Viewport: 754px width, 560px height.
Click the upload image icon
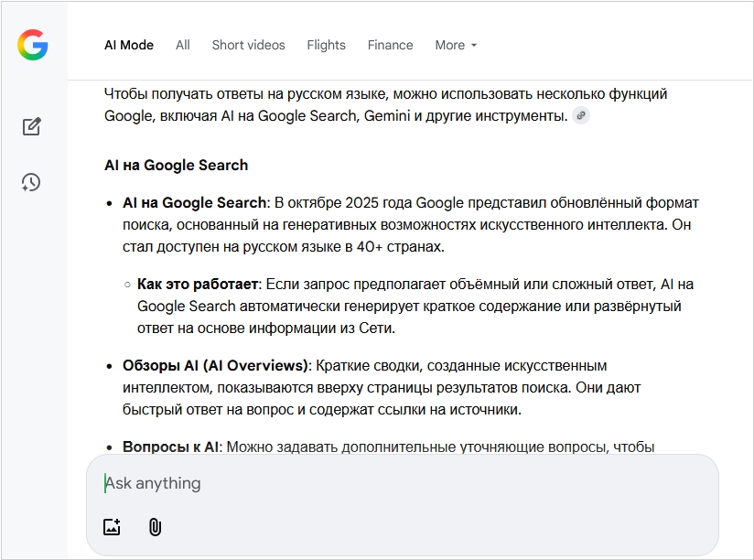pyautogui.click(x=112, y=527)
